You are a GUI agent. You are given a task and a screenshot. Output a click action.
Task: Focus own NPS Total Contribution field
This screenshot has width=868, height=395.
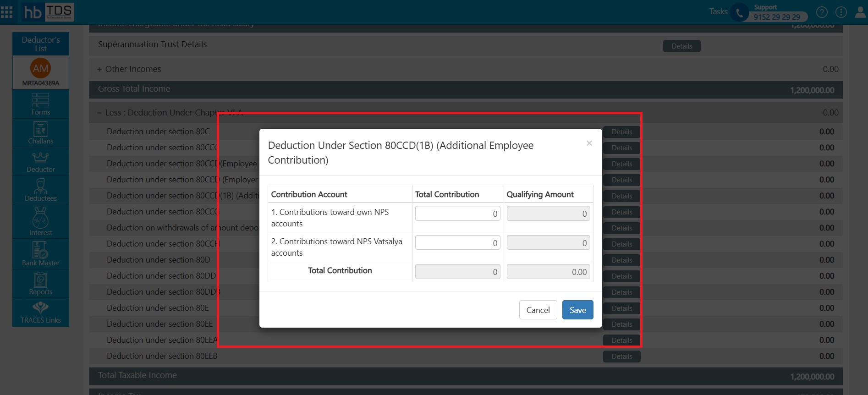point(457,214)
